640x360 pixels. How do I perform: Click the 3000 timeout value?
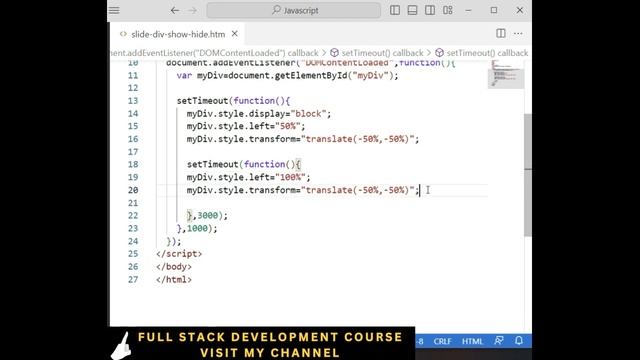click(x=207, y=216)
